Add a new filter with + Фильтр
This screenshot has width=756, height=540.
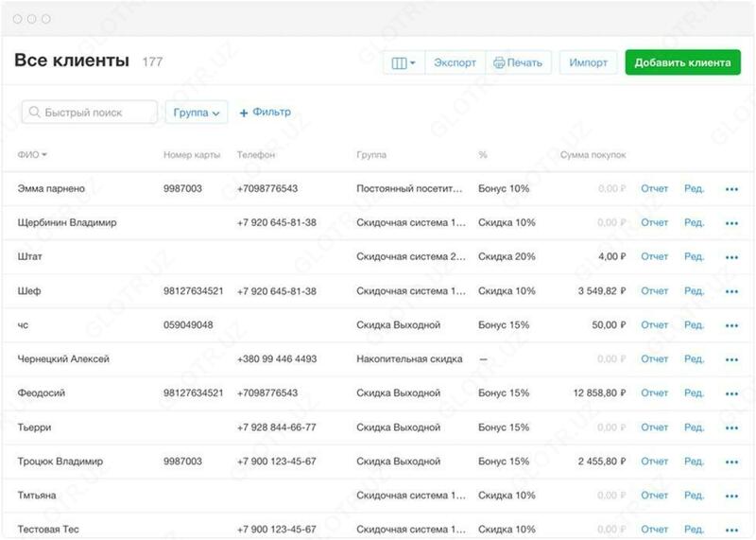pos(266,112)
